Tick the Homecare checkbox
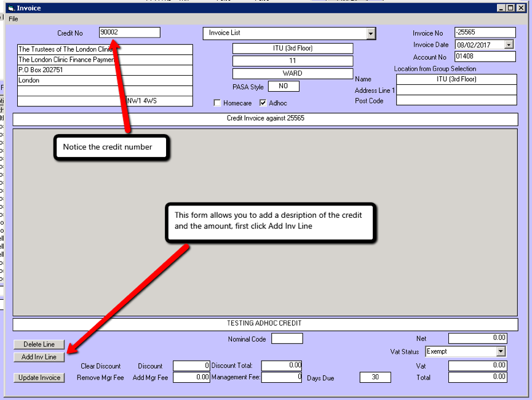 click(217, 103)
